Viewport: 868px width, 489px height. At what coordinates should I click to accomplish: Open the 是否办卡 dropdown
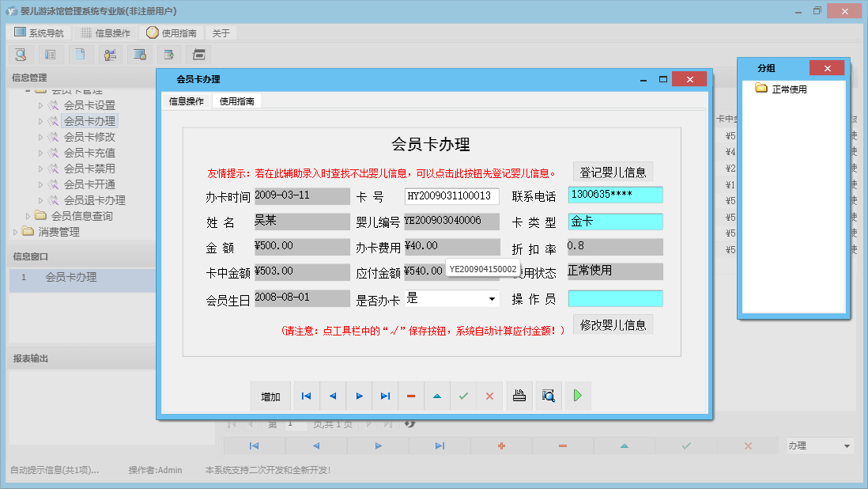[x=491, y=298]
